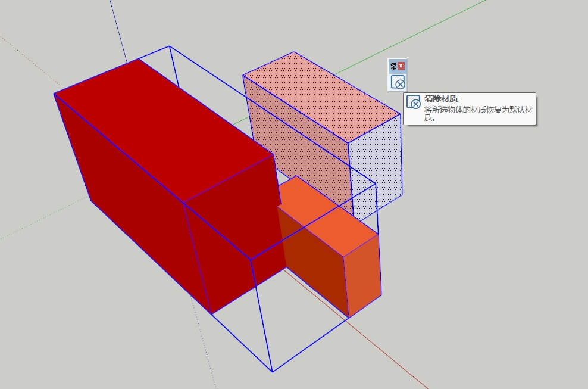Click the pink dotted front face of the selected box

click(x=298, y=137)
